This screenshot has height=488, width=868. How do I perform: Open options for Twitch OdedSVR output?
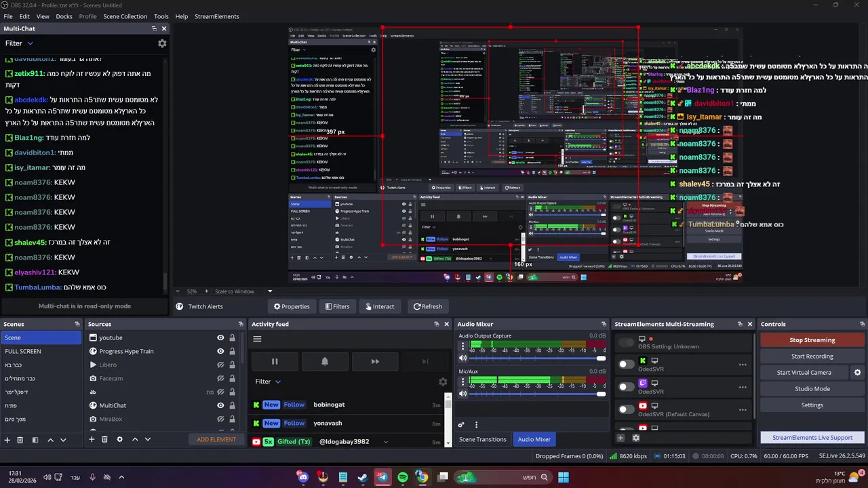pyautogui.click(x=743, y=387)
